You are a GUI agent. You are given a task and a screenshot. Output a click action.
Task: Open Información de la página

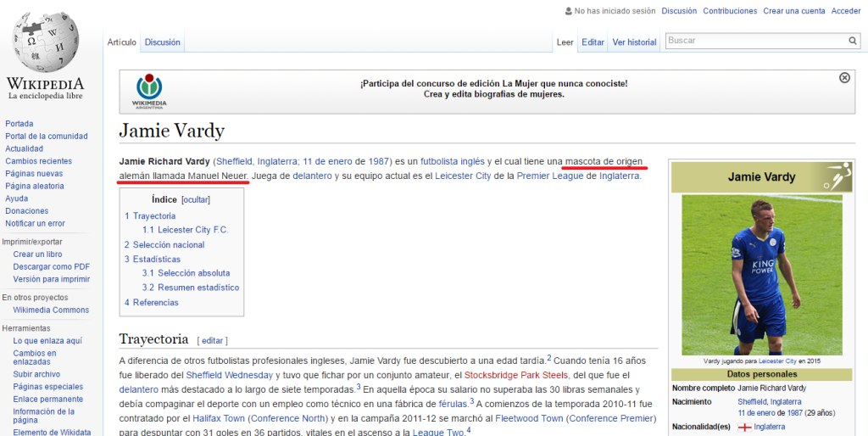coord(44,416)
